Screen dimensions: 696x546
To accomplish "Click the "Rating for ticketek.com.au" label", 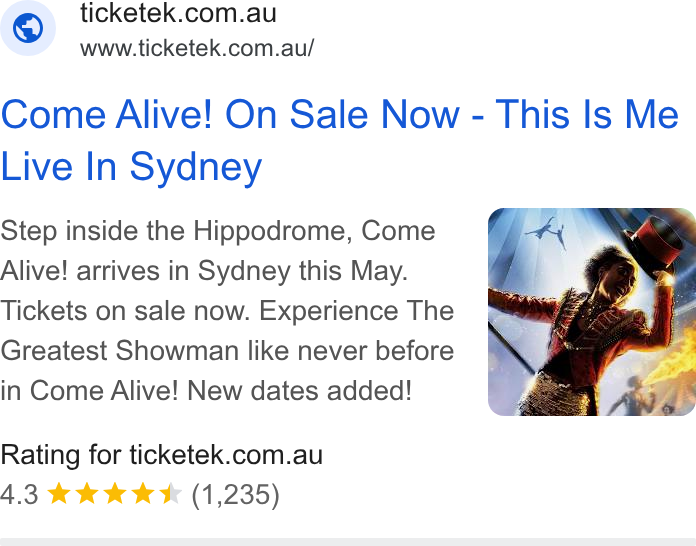I will [162, 455].
